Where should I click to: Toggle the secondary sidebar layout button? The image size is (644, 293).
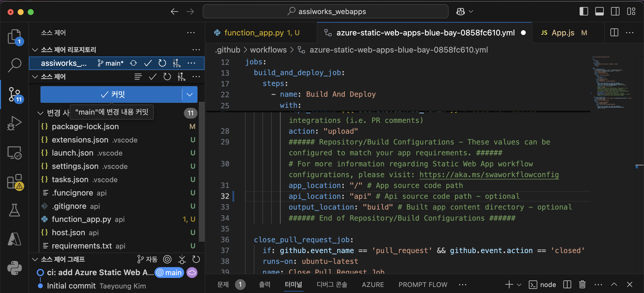click(615, 12)
